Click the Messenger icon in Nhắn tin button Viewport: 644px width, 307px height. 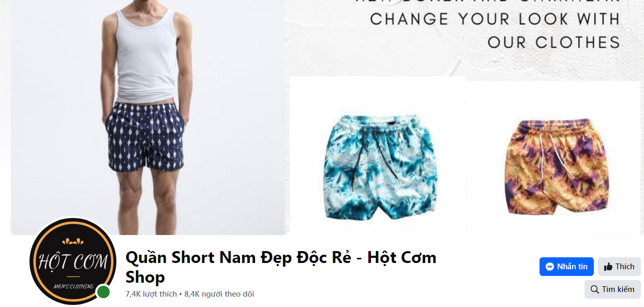tap(550, 267)
